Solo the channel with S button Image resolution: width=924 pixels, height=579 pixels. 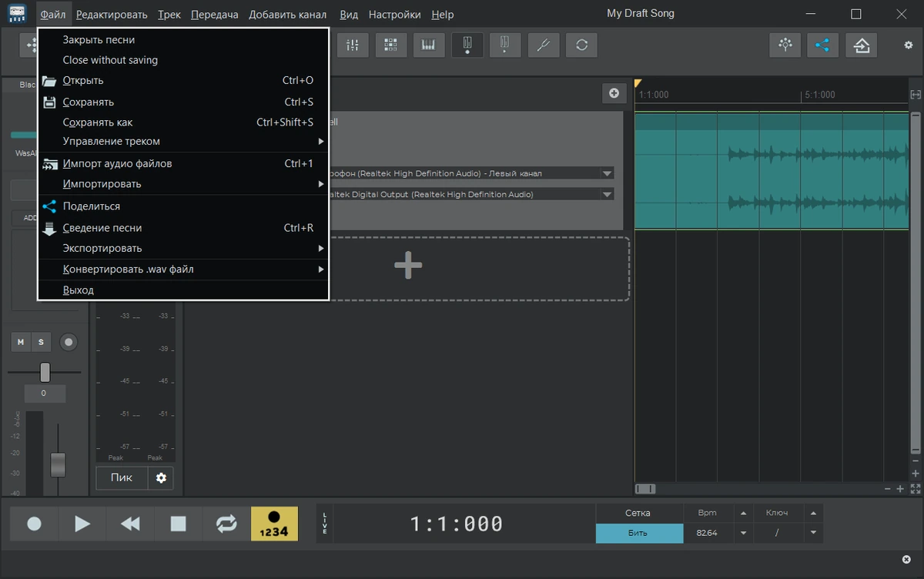pyautogui.click(x=41, y=342)
